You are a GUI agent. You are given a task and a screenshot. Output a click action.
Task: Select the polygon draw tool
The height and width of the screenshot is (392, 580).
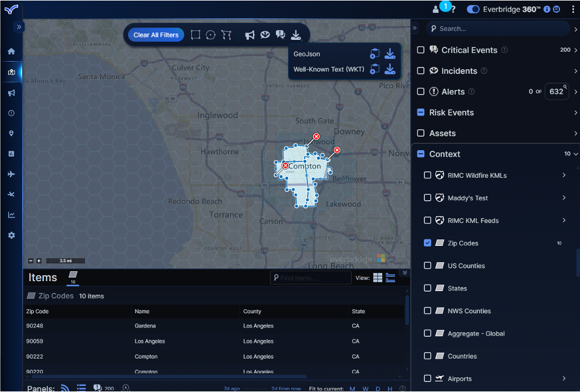pyautogui.click(x=226, y=35)
